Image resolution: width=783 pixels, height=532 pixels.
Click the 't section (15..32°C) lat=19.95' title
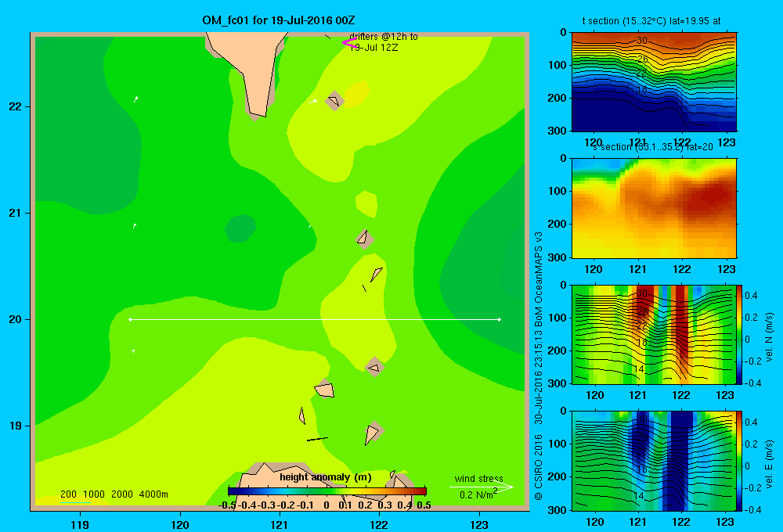[x=651, y=21]
